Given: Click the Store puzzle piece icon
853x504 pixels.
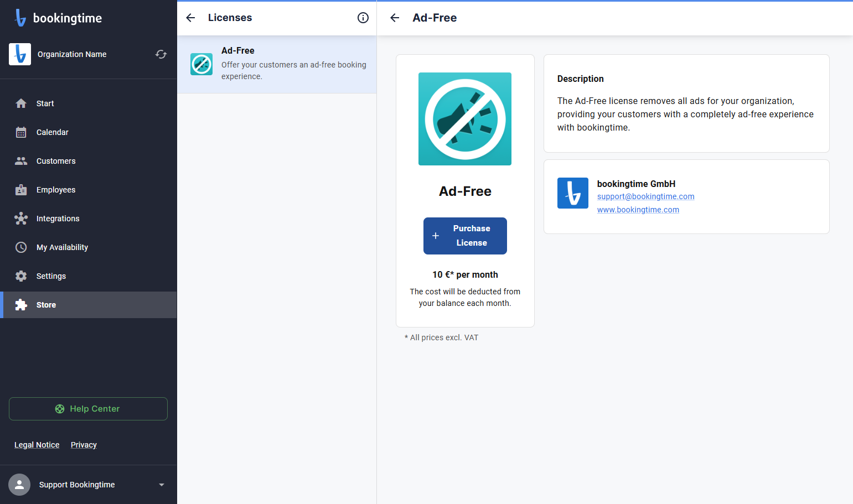Looking at the screenshot, I should pos(21,305).
